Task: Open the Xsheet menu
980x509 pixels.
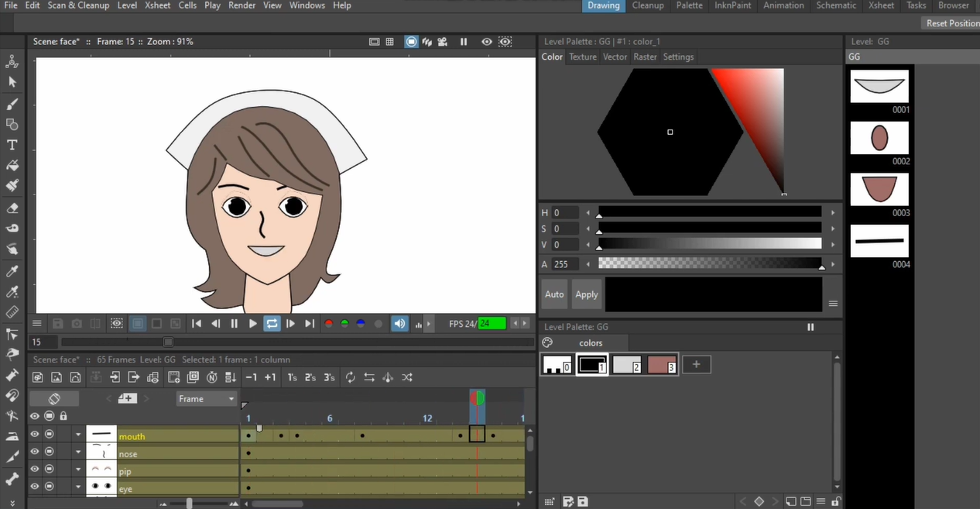Action: click(157, 5)
